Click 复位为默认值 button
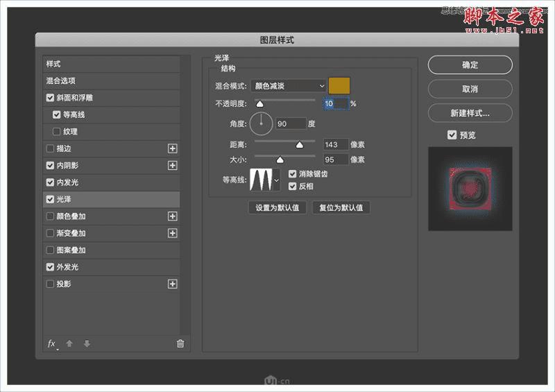Image resolution: width=555 pixels, height=392 pixels. pyautogui.click(x=341, y=207)
